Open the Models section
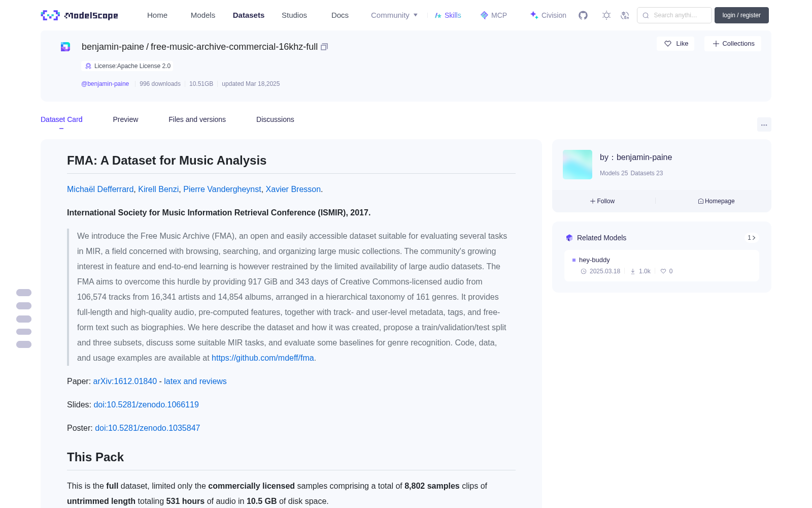The height and width of the screenshot is (508, 812). pyautogui.click(x=203, y=15)
